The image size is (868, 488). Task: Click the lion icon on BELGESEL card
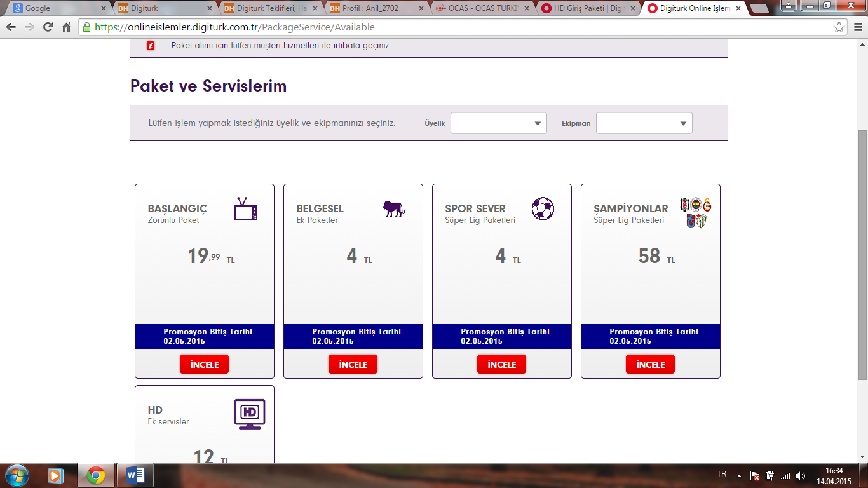click(x=394, y=208)
